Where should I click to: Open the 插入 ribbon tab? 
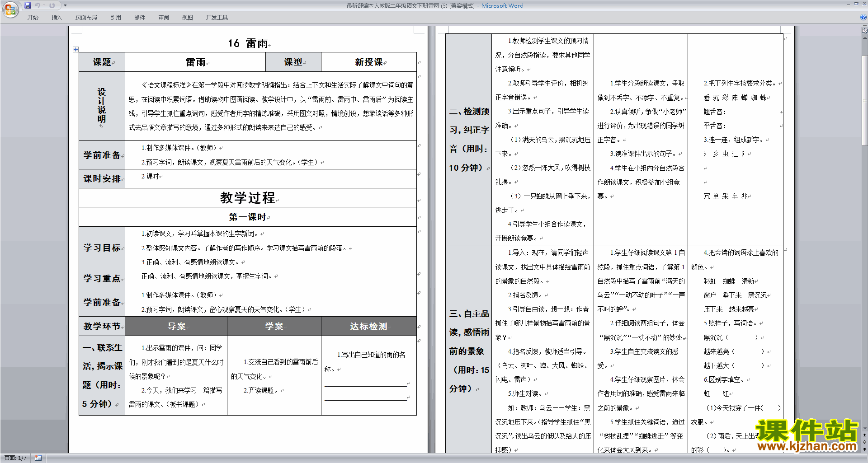pos(57,18)
